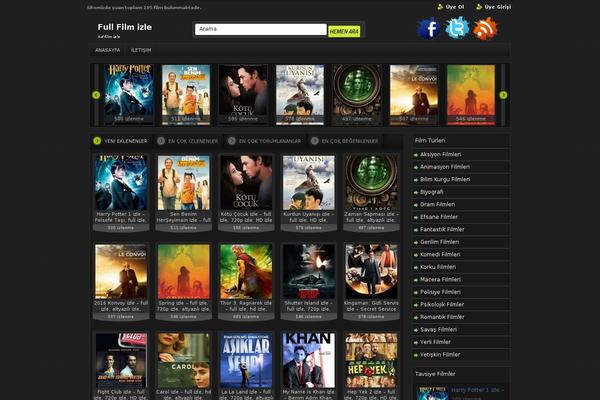600x400 pixels.
Task: Open Harry Potter 1 izle grid poster
Action: click(x=121, y=183)
